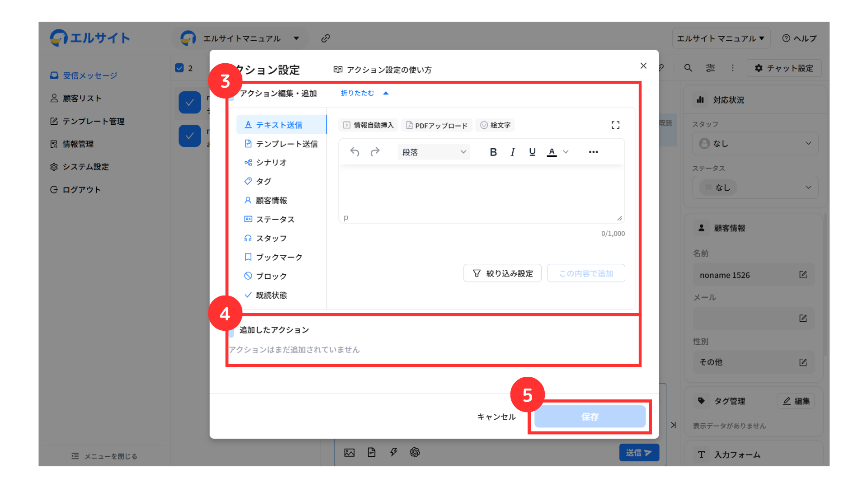The width and height of the screenshot is (868, 488).
Task: Select the テンプレート送信 action tab
Action: click(281, 144)
